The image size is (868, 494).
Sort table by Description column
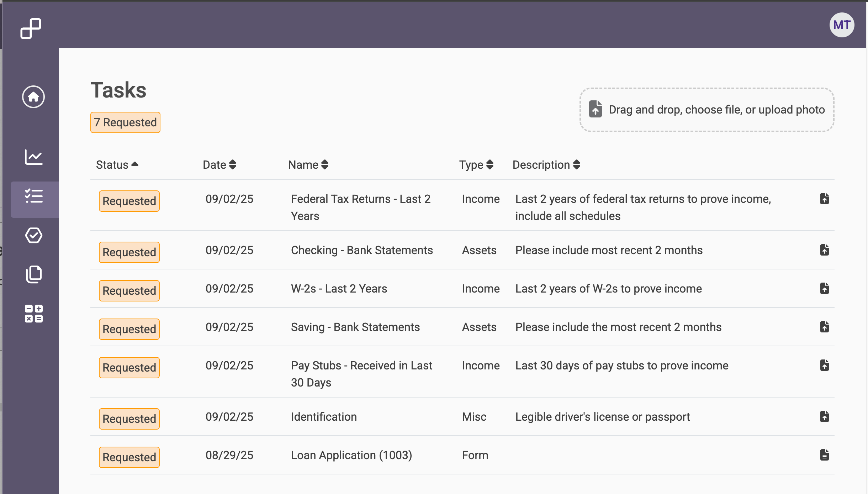pyautogui.click(x=546, y=165)
